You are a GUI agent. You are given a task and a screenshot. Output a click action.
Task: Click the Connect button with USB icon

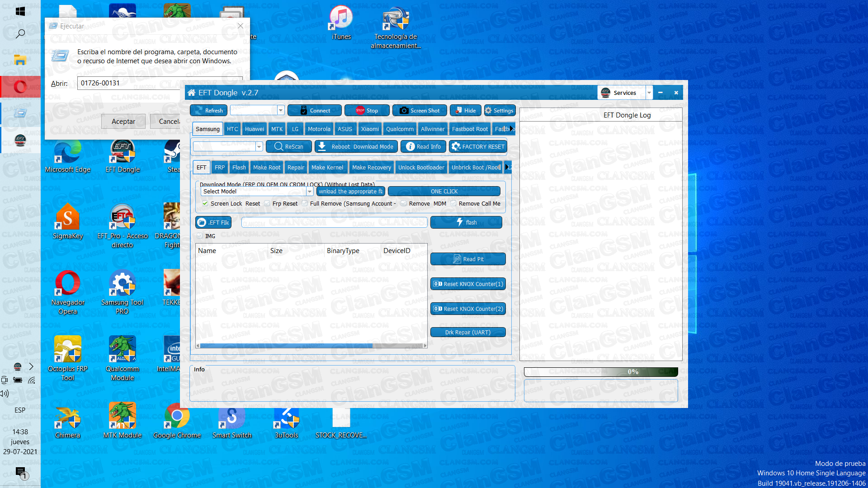[315, 110]
